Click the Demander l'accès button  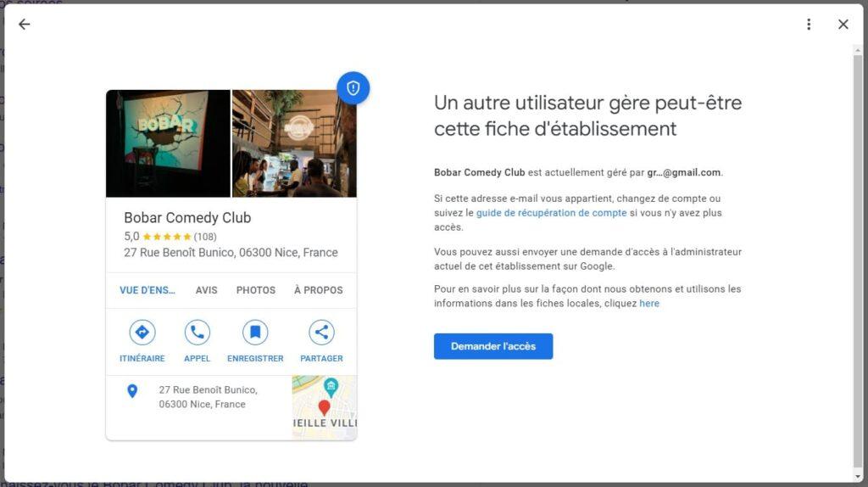[x=493, y=346]
